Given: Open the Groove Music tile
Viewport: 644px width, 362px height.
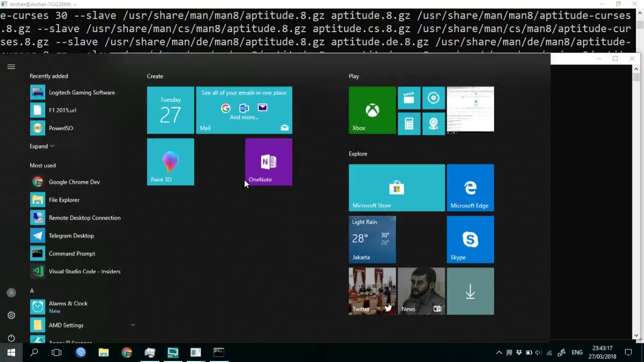Looking at the screenshot, I should [433, 98].
